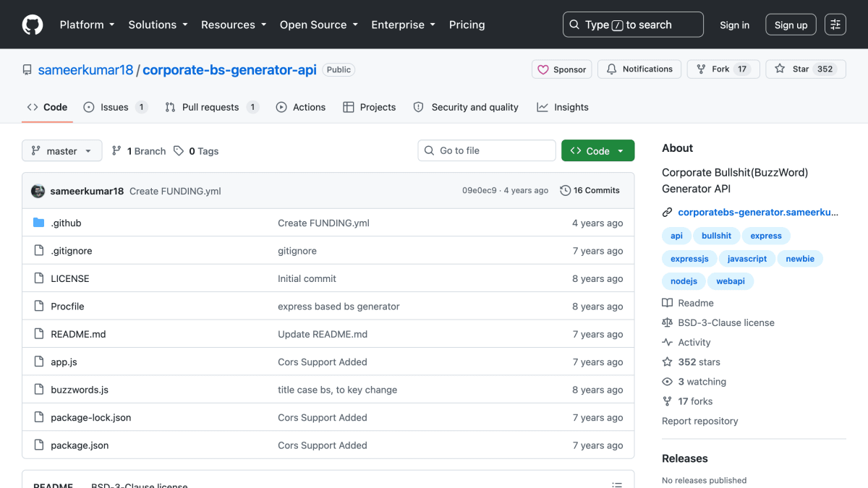Select the webapi topic tag
Viewport: 868px width, 488px height.
(x=731, y=281)
